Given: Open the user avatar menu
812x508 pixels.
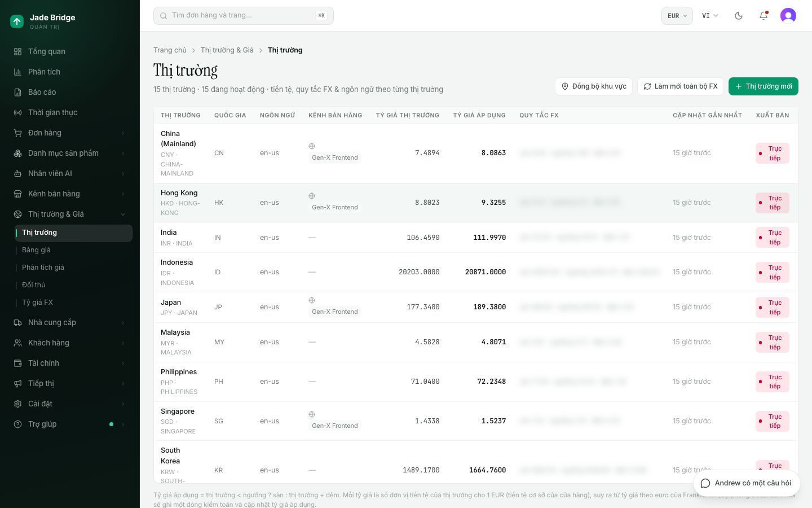Looking at the screenshot, I should click(788, 16).
